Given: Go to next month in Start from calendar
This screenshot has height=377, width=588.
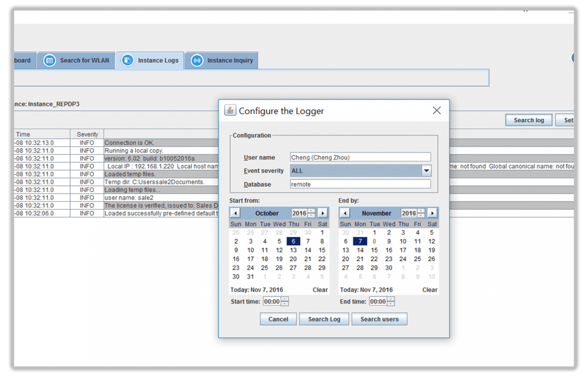Looking at the screenshot, I should tap(323, 213).
